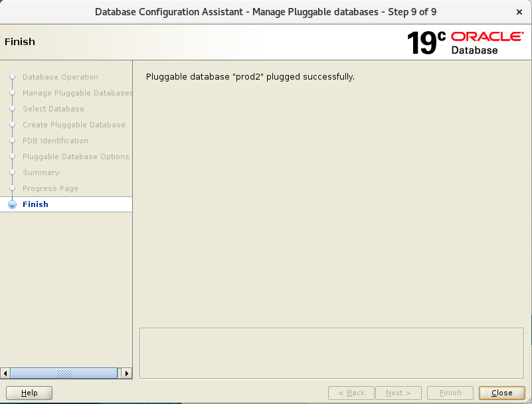This screenshot has width=532, height=404.
Task: Click the empty details text area
Action: click(x=331, y=353)
